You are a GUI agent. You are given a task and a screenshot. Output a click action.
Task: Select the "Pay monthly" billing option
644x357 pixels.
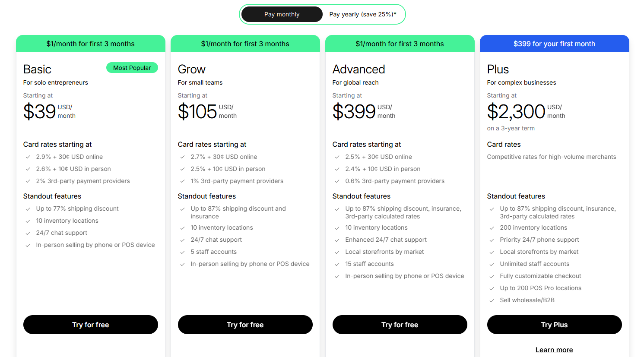click(282, 14)
